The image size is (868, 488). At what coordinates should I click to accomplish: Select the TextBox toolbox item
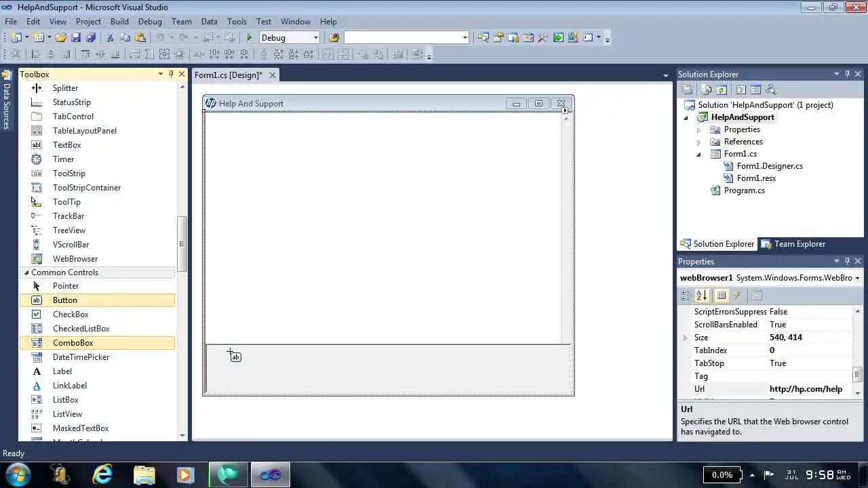click(x=97, y=145)
